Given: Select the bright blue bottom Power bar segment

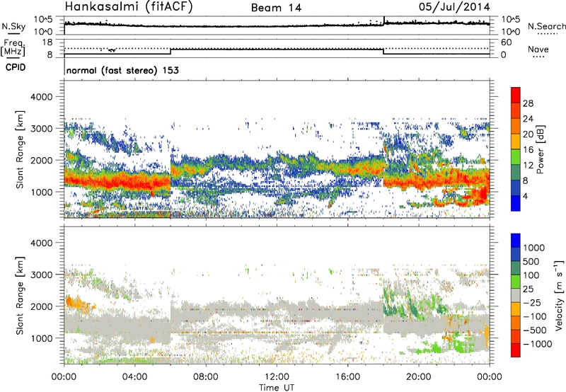Looking at the screenshot, I should coord(516,204).
